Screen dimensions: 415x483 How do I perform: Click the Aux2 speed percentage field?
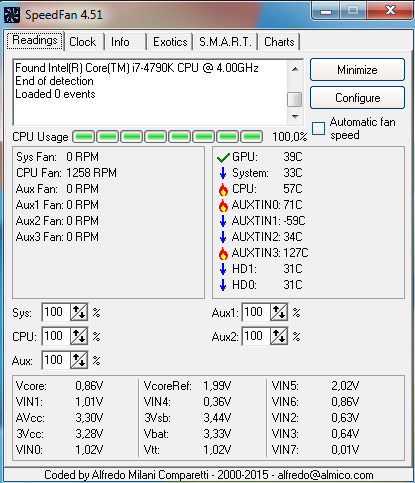(256, 336)
